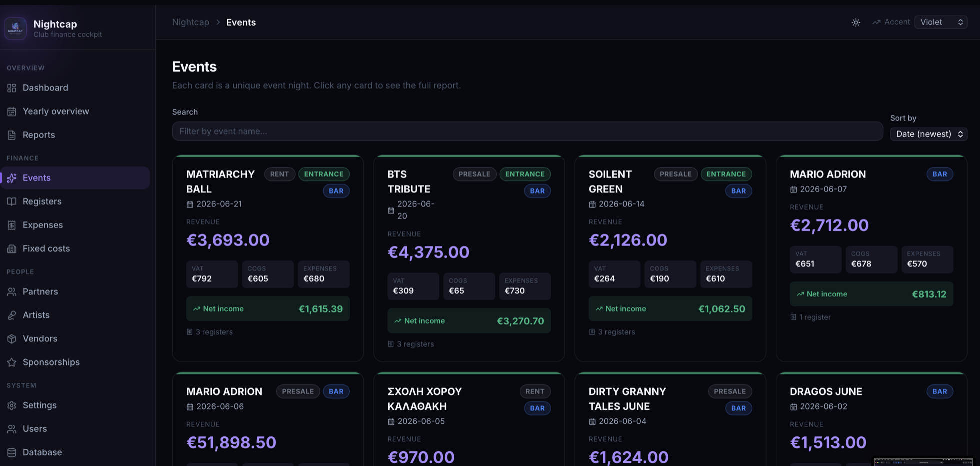Click the Users icon in sidebar
Screen dimensions: 980x466
click(x=12, y=428)
